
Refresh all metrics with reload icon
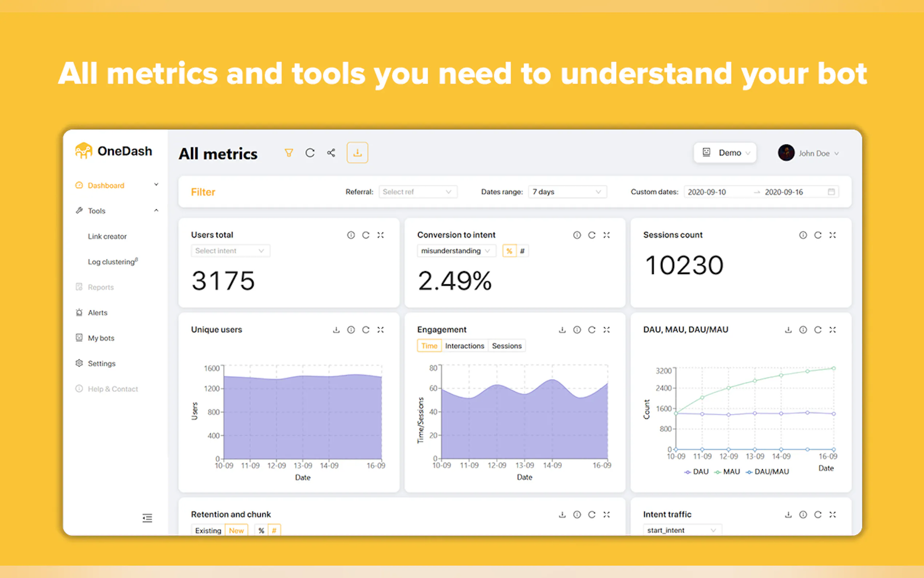coord(310,153)
